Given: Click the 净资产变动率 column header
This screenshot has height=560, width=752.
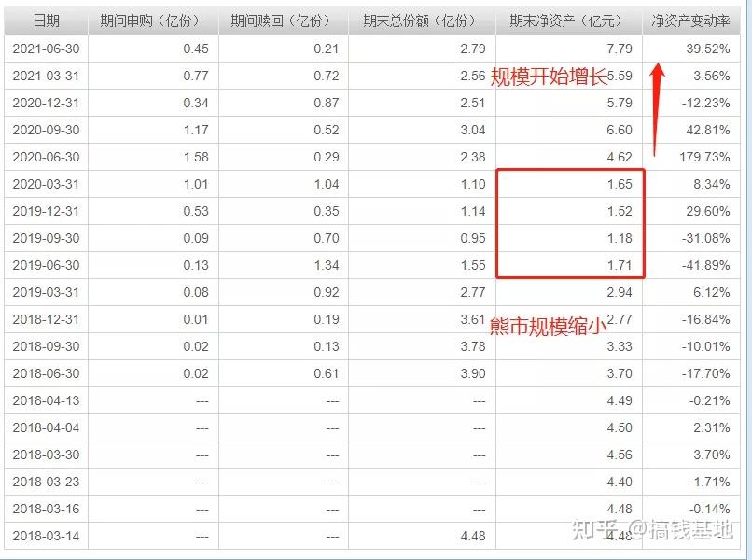Looking at the screenshot, I should 691,21.
